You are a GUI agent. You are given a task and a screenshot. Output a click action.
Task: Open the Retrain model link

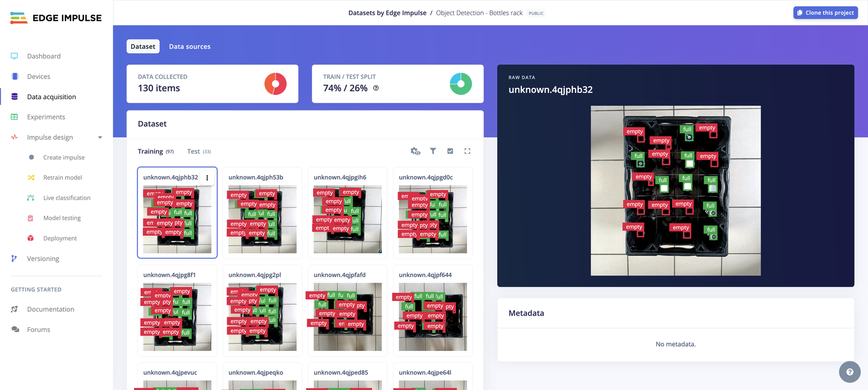tap(63, 177)
